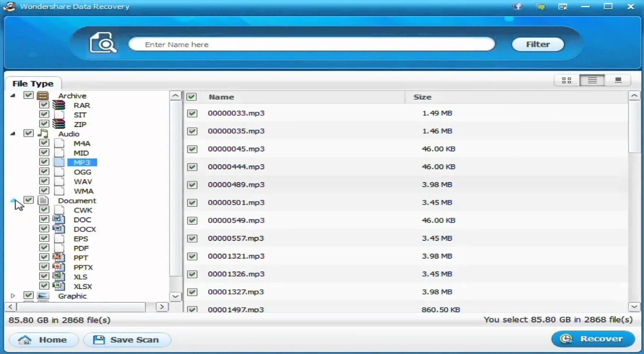The image size is (644, 354).
Task: Click the register note icon in title bar
Action: 563,6
